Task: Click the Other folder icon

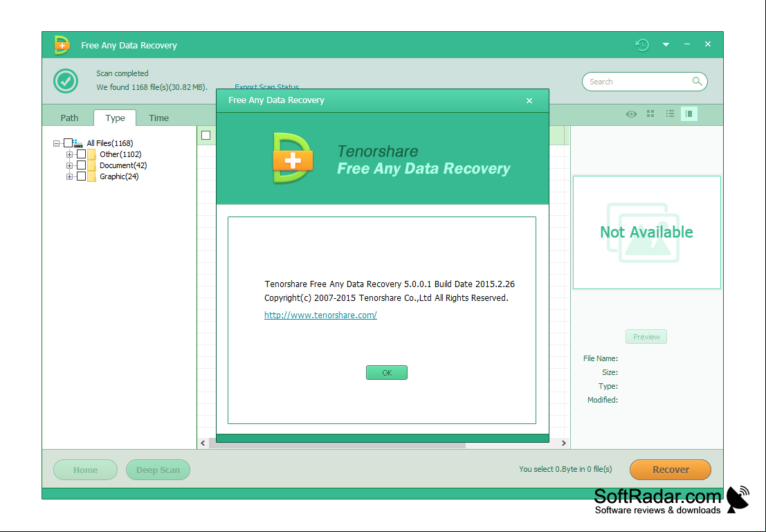Action: click(91, 154)
